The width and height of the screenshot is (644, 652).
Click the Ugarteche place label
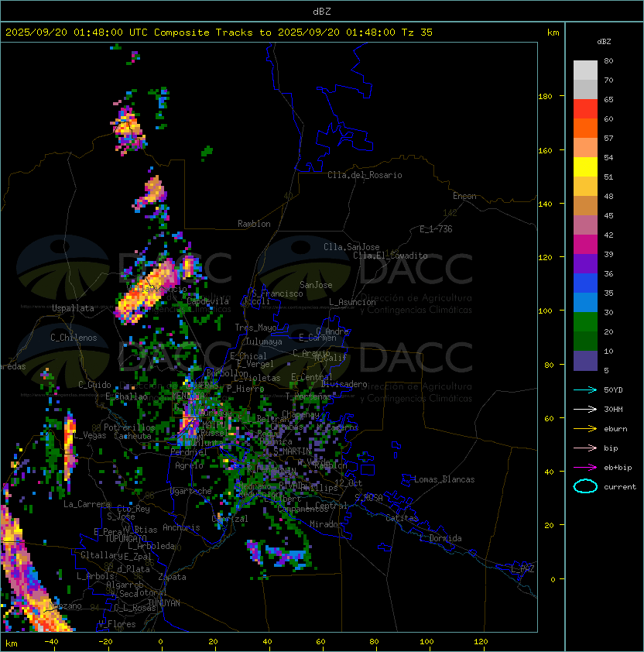point(190,491)
